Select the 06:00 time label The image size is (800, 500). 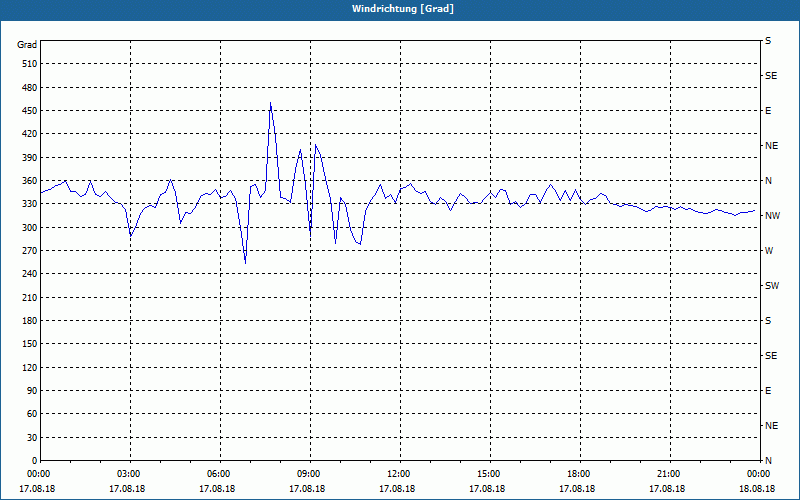tap(217, 474)
